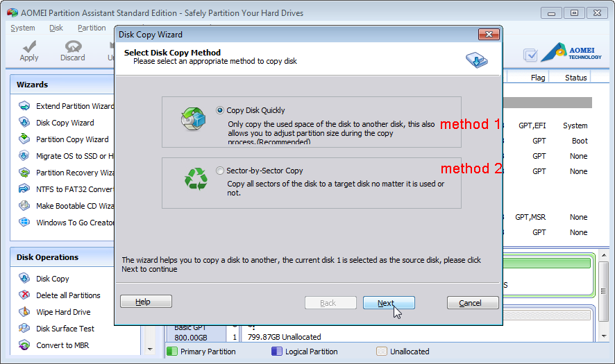Click the Extend Partition Wizard label
The image size is (615, 364).
[x=75, y=106]
